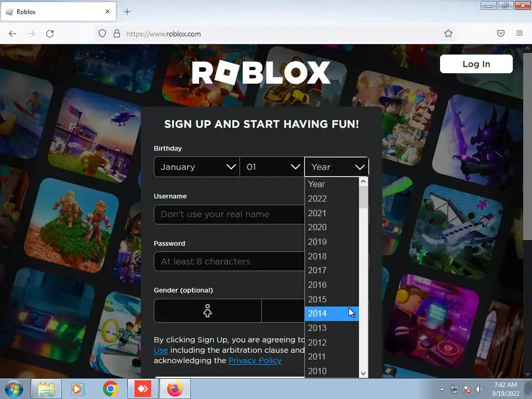The width and height of the screenshot is (532, 399).
Task: Select 2013 from the year list
Action: (x=332, y=328)
